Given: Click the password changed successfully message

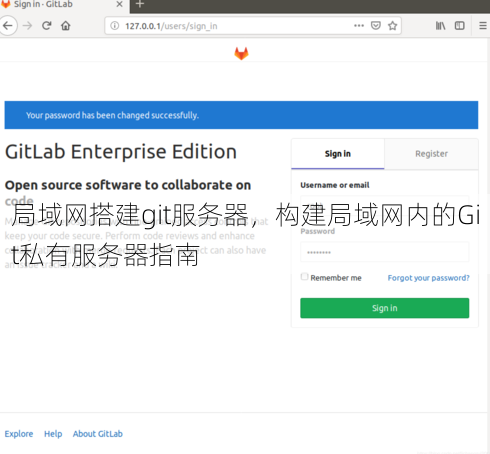Looking at the screenshot, I should [112, 115].
